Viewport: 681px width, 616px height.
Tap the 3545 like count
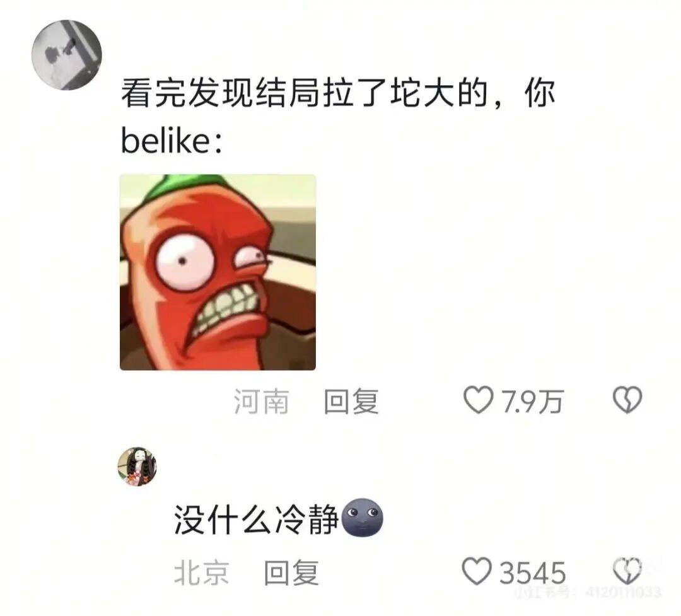[532, 572]
